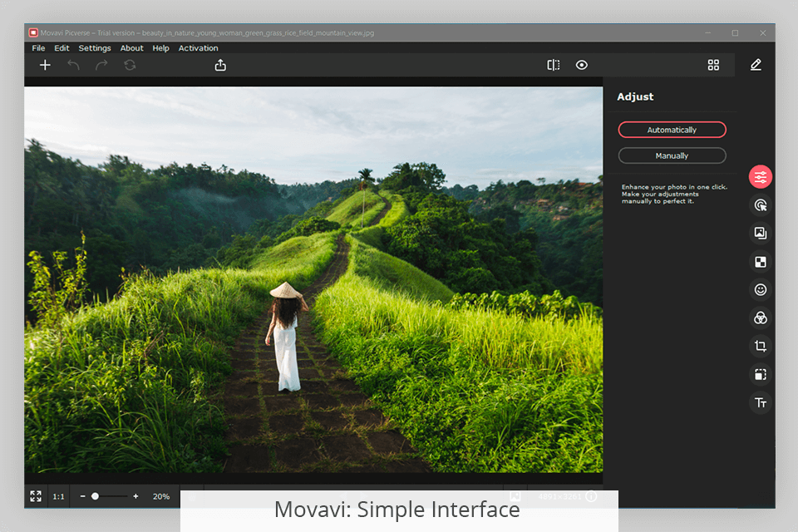
Task: Open the Help menu
Action: [160, 48]
